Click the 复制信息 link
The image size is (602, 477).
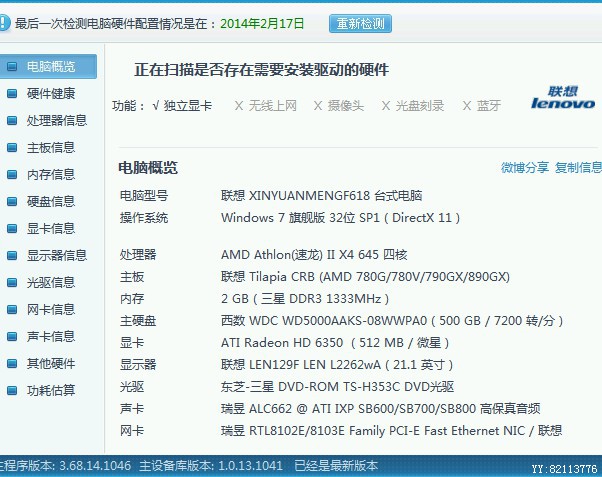578,167
